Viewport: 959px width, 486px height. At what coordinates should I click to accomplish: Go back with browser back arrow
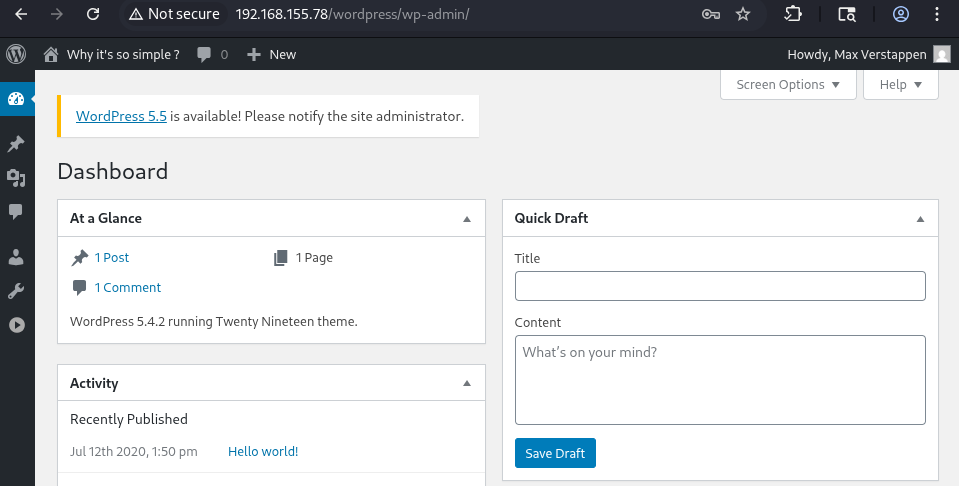tap(21, 14)
